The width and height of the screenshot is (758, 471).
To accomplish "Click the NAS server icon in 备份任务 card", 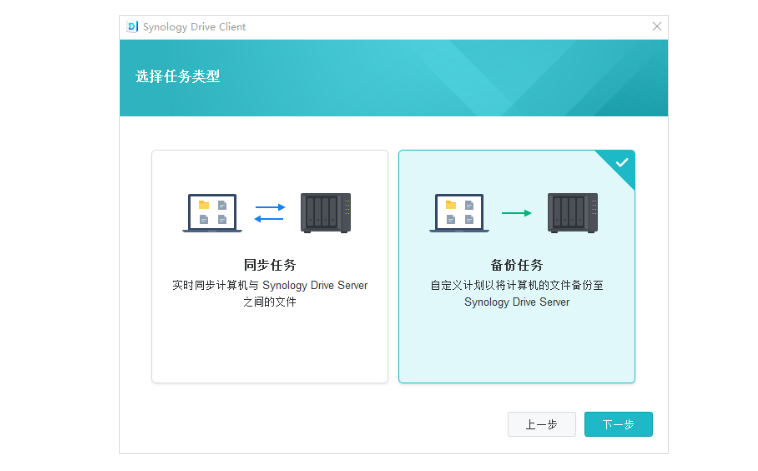I will (573, 213).
